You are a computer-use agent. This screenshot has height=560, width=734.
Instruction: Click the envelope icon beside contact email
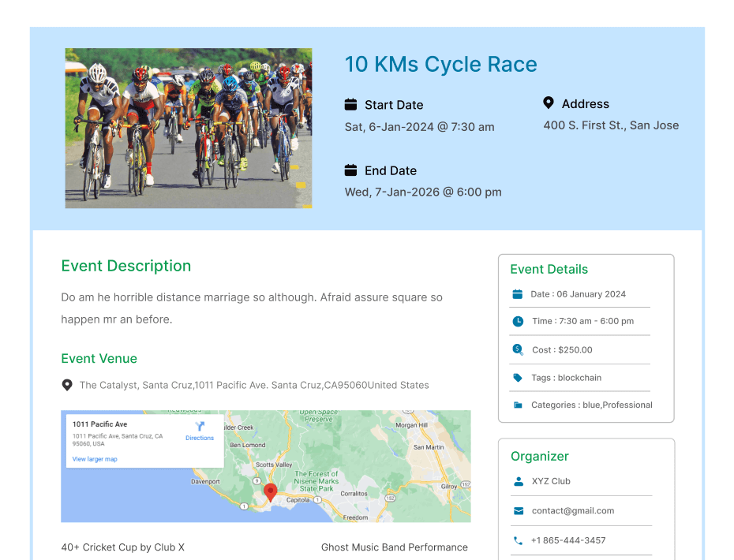(x=519, y=511)
